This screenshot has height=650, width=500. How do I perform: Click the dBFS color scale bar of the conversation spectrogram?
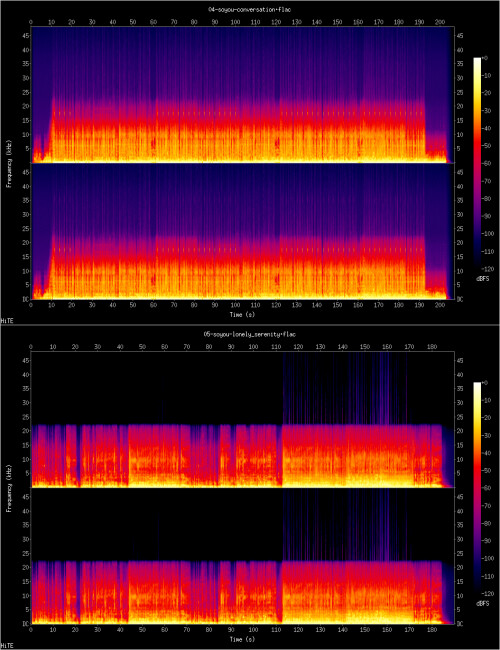click(477, 162)
